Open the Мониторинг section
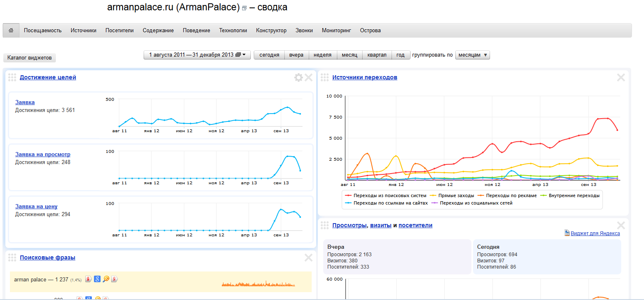 point(336,30)
